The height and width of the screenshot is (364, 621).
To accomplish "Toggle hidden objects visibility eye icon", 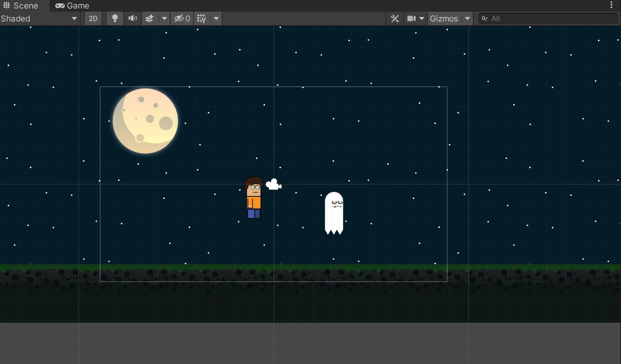I will pos(182,18).
